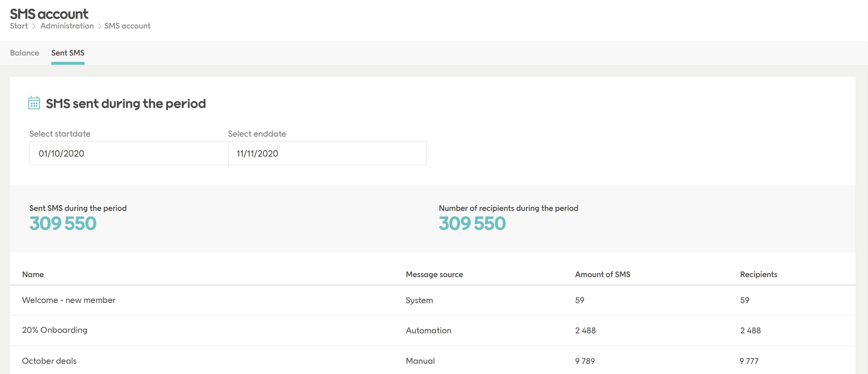The height and width of the screenshot is (374, 868).
Task: Sort by the Message source column header
Action: (x=434, y=274)
